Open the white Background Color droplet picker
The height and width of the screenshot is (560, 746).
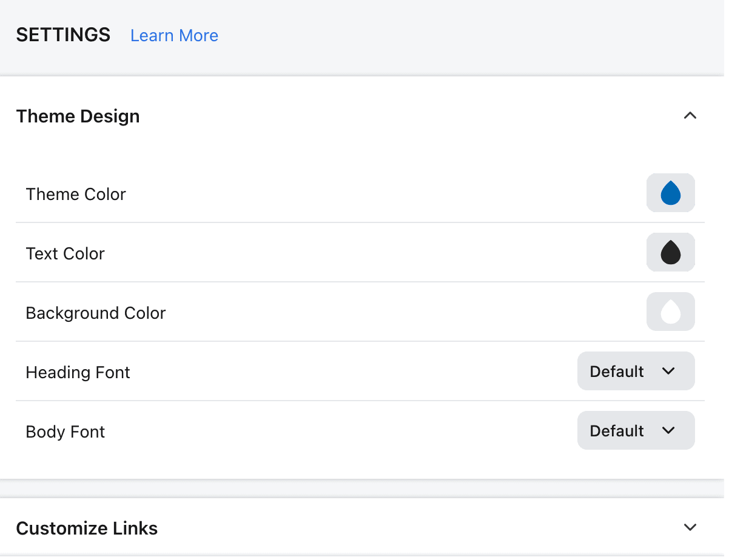pos(670,312)
